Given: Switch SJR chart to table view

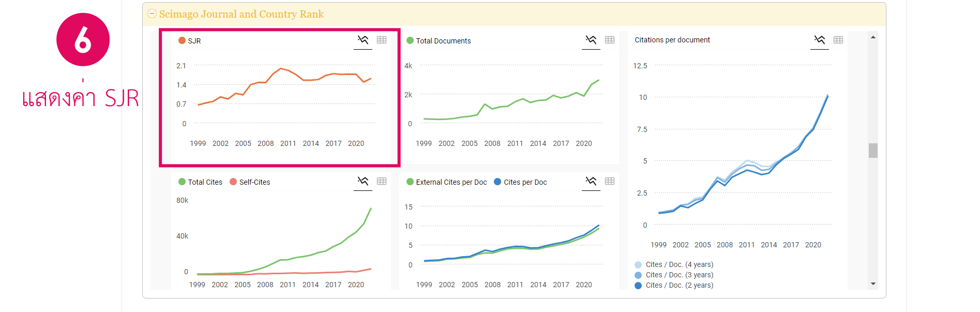Looking at the screenshot, I should 382,40.
